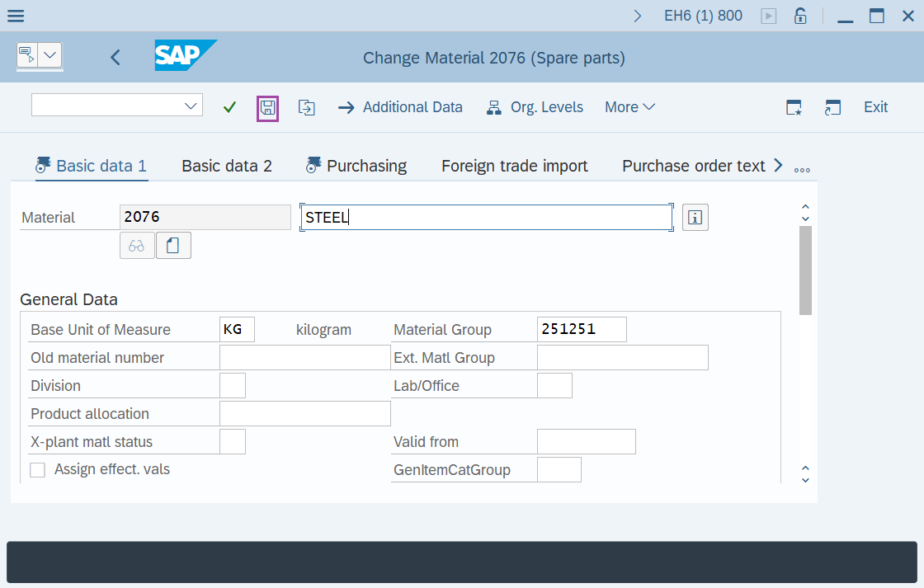
Task: Click the create document icon below Material
Action: tap(173, 246)
